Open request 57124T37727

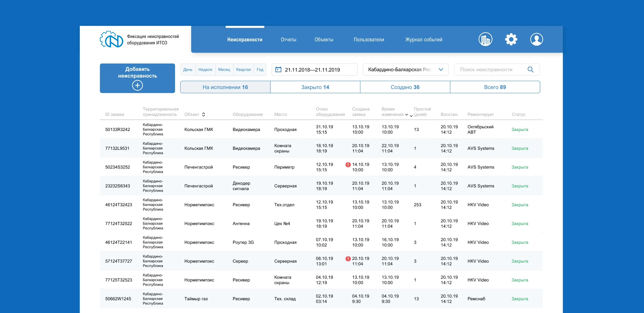click(x=118, y=261)
